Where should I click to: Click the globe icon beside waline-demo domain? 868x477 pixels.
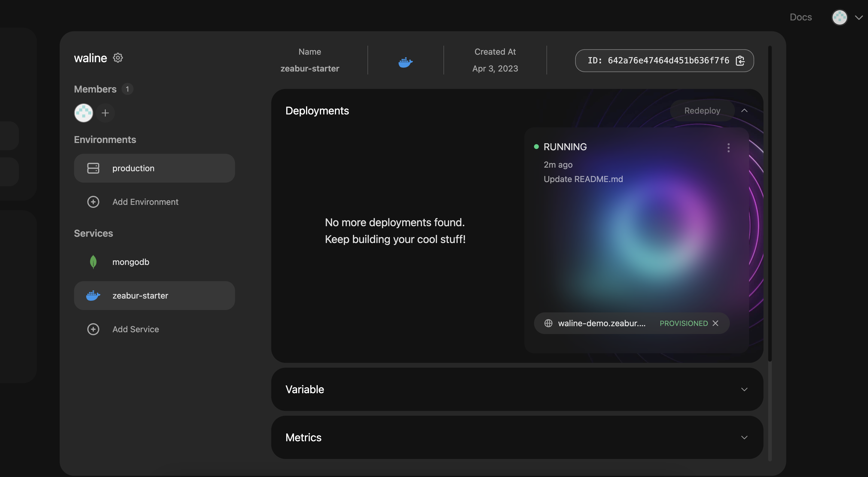point(548,323)
